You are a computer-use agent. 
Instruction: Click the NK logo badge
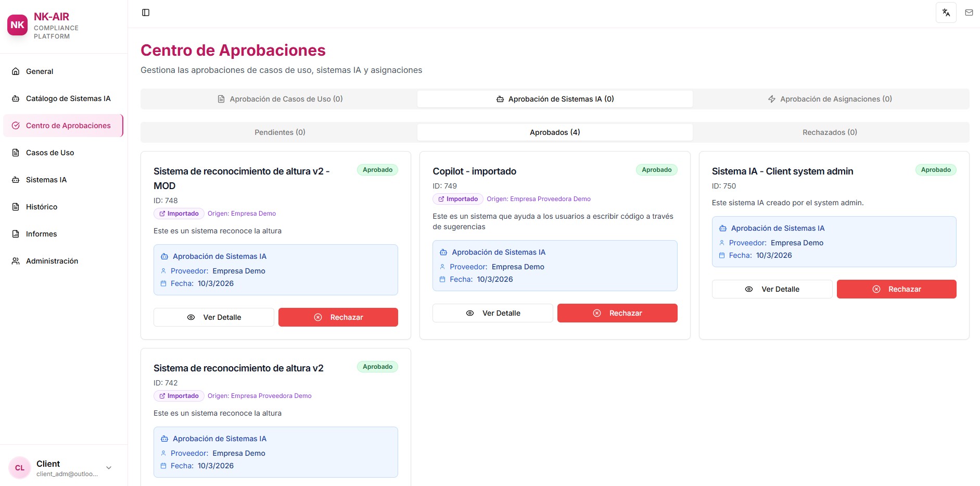pos(18,25)
